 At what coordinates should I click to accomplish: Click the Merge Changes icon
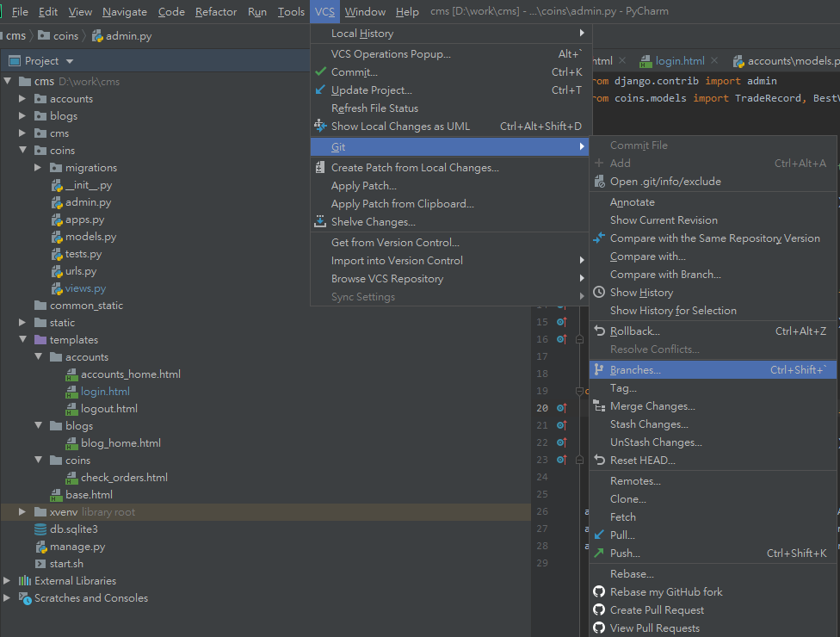tap(600, 406)
